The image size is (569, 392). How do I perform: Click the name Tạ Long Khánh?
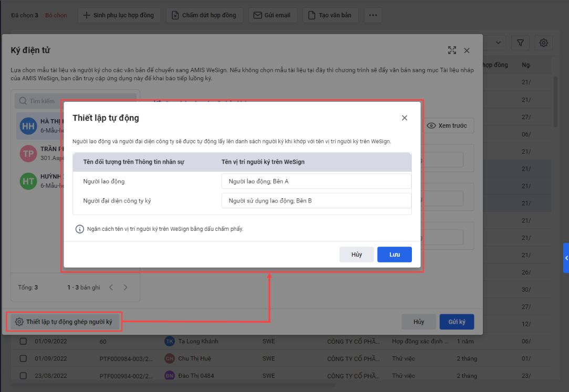198,341
